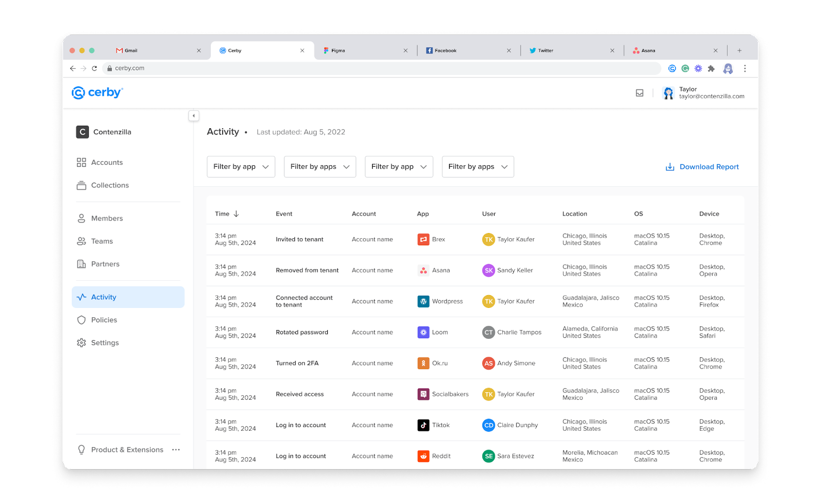Switch to the Asana browser tab
The image size is (821, 504).
click(x=675, y=50)
